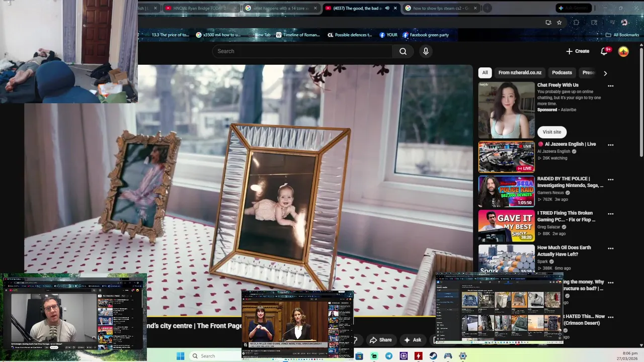Open Greg Salazar 'GAVE IT MY BEST SHOT' thumbnail
The width and height of the screenshot is (644, 362).
click(x=506, y=226)
